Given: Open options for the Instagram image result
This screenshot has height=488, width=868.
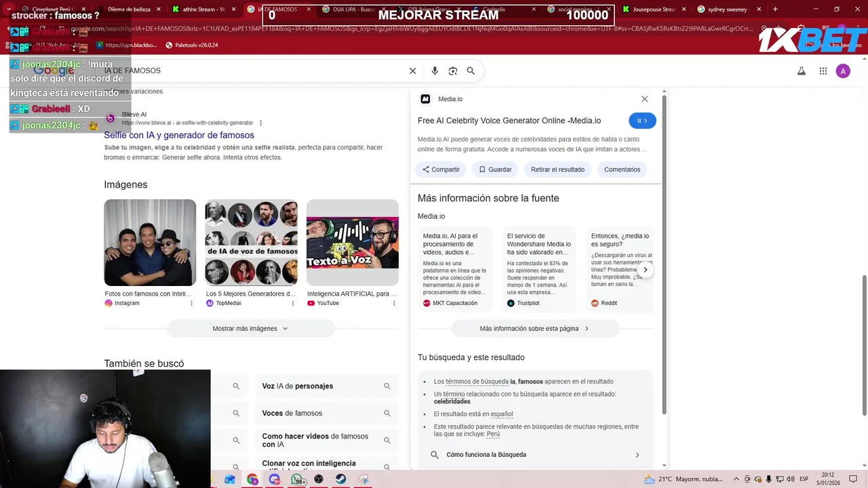Looking at the screenshot, I should click(x=192, y=303).
